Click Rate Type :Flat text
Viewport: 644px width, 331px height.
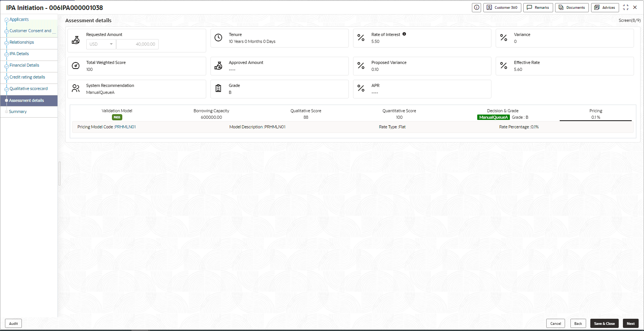point(392,127)
